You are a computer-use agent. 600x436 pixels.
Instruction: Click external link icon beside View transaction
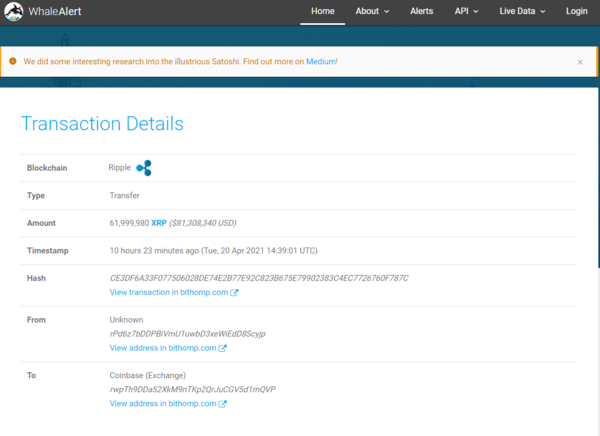pos(234,292)
